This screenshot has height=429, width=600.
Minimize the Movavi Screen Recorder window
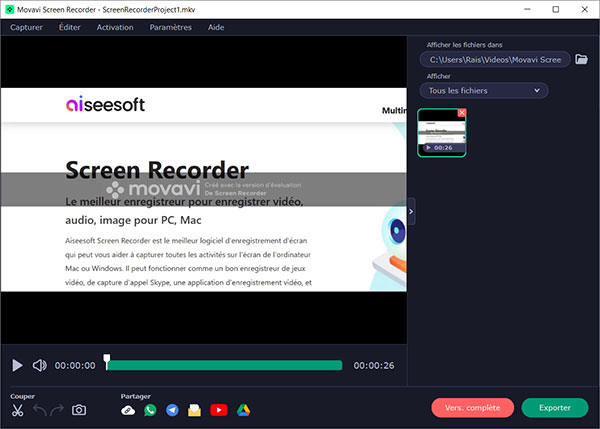tap(527, 10)
